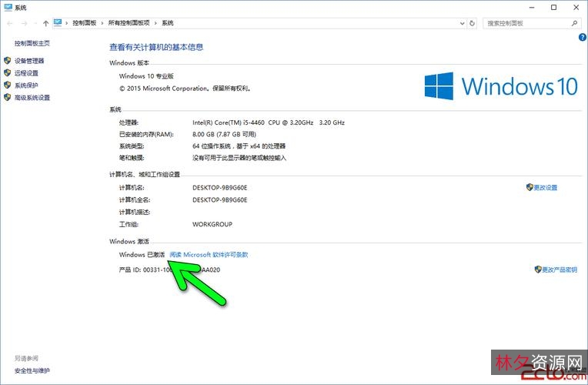Image resolution: width=588 pixels, height=385 pixels.
Task: Expand the chevron after 控制面板 breadcrumb
Action: [x=102, y=23]
